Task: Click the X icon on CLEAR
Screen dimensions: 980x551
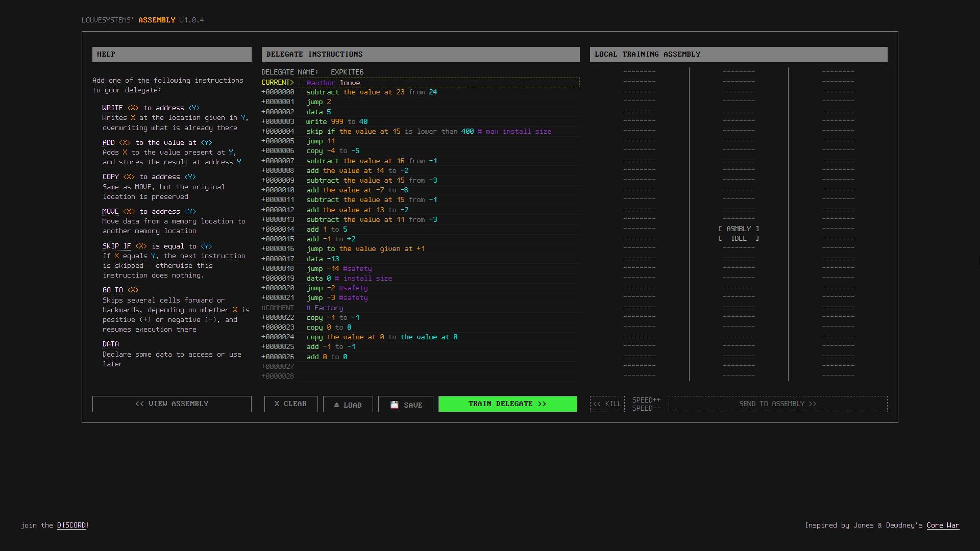Action: tap(277, 404)
